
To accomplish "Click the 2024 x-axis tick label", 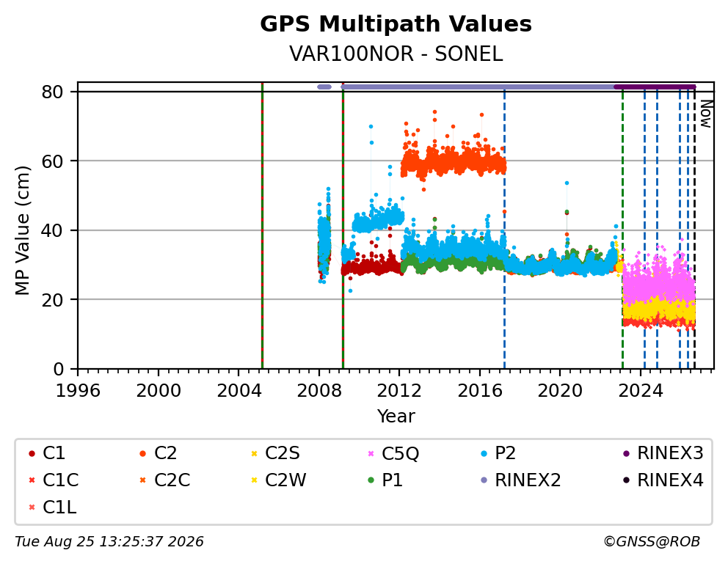I will [x=641, y=391].
